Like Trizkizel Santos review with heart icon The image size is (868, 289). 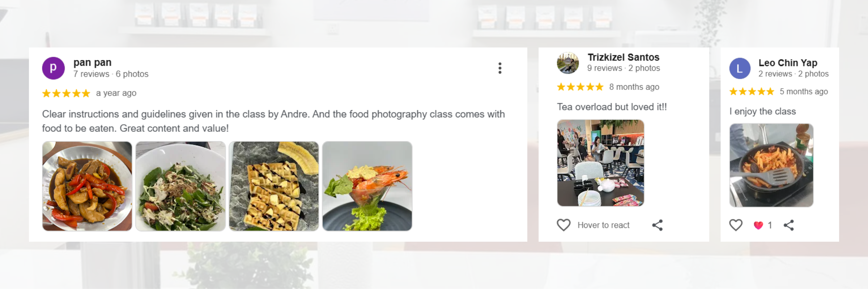pos(563,225)
